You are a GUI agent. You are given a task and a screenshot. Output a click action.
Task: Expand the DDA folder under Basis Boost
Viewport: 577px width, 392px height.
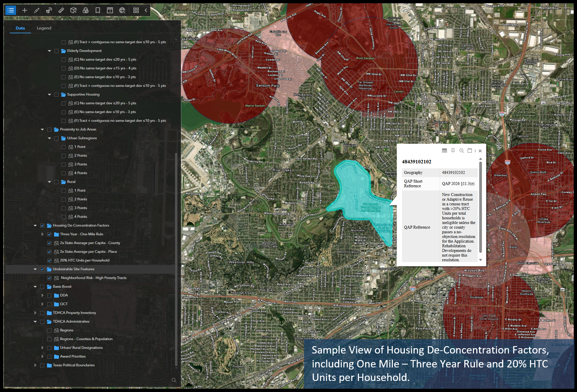42,295
